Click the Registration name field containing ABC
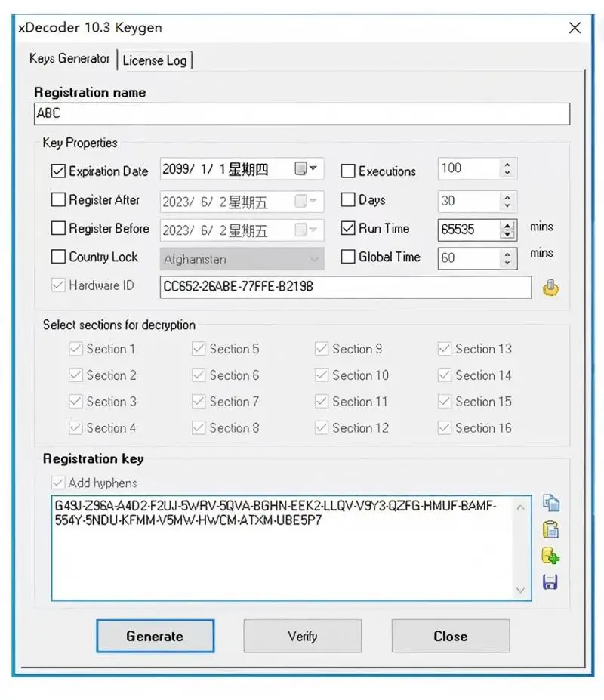This screenshot has width=604, height=700. [302, 113]
